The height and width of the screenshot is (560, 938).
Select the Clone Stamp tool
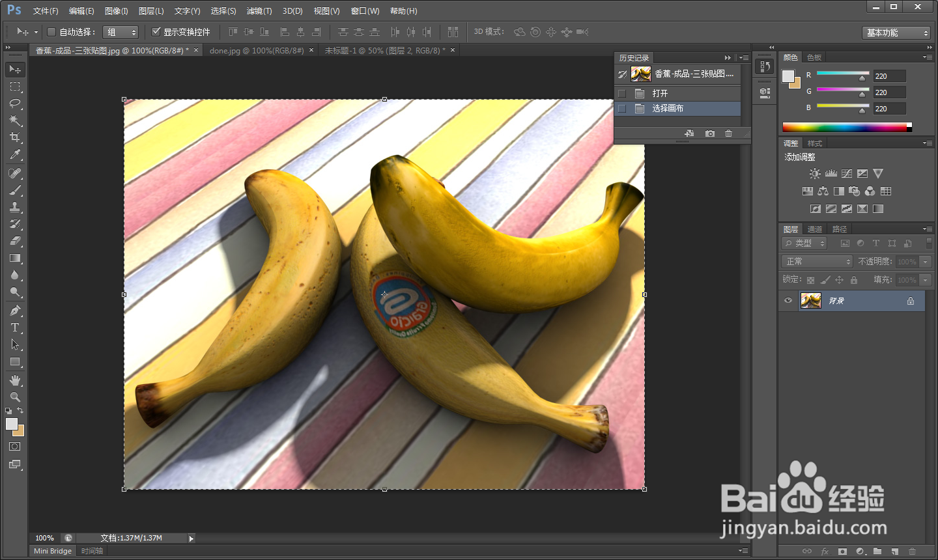15,207
